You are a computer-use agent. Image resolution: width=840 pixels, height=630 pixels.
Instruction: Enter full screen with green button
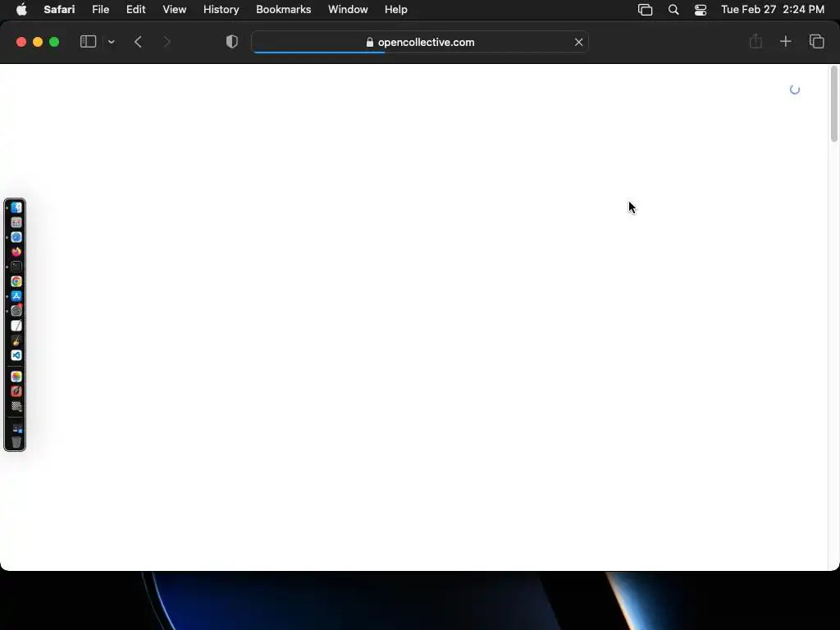coord(54,42)
